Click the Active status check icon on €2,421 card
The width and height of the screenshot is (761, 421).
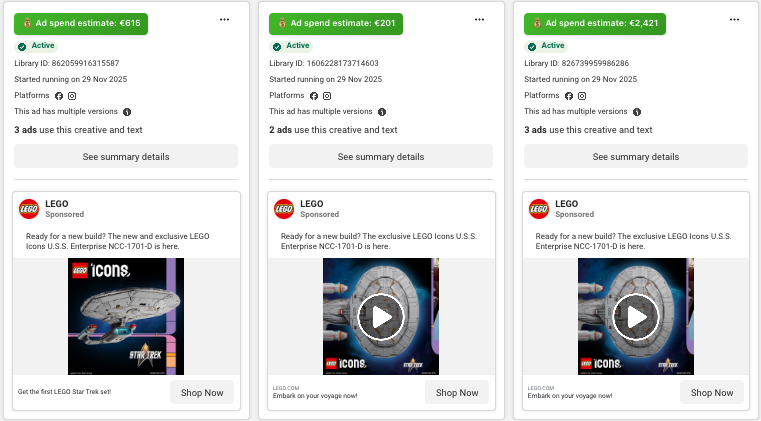532,47
